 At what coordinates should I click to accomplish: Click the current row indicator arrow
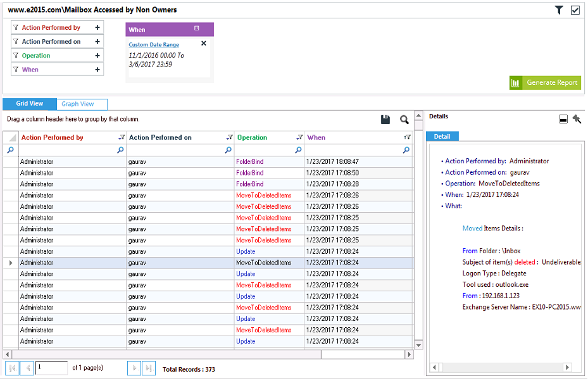(x=11, y=263)
